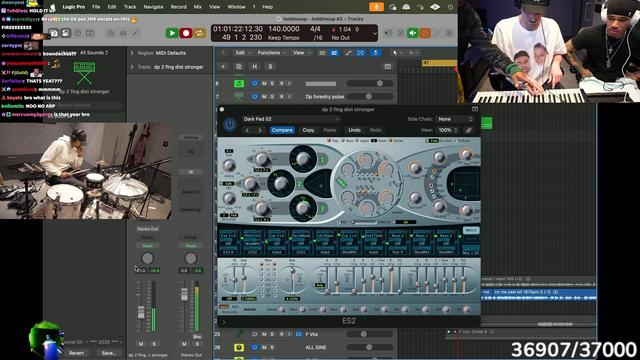Click the Compare button in ES2
Image resolution: width=640 pixels, height=360 pixels.
[282, 130]
